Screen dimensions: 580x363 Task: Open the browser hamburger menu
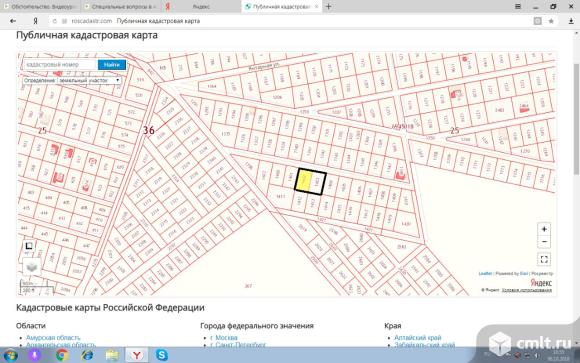(x=518, y=6)
